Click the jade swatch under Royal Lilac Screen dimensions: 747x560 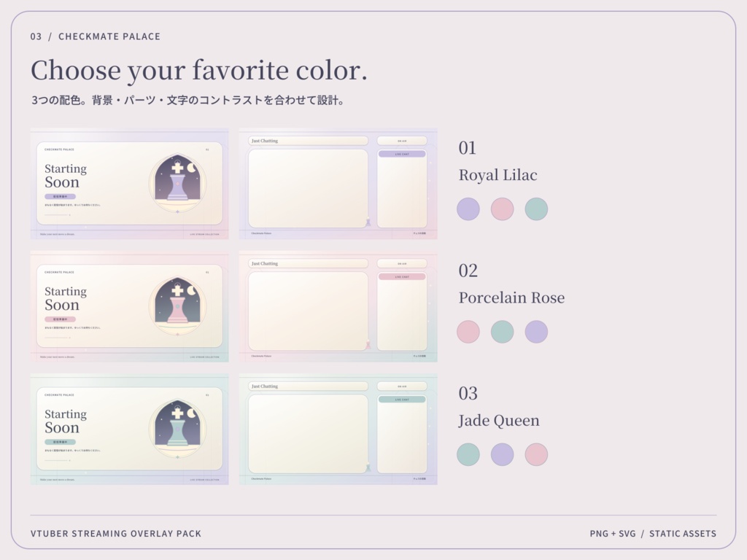coord(536,209)
